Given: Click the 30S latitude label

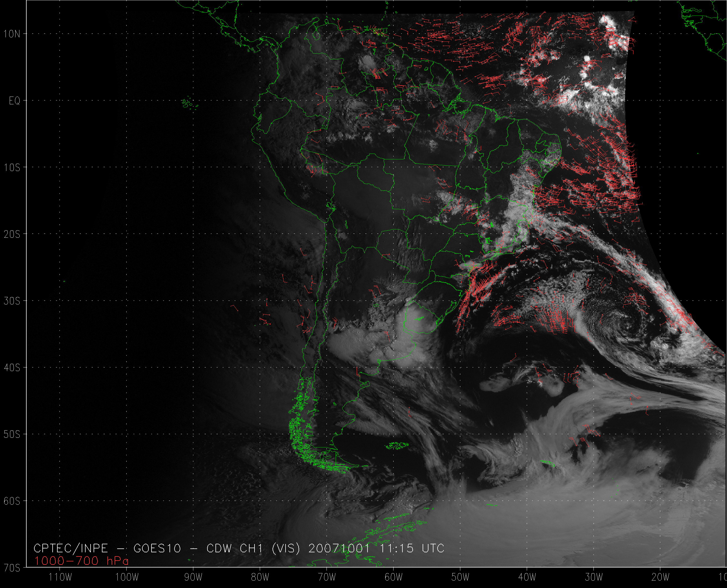Looking at the screenshot, I should pos(12,301).
